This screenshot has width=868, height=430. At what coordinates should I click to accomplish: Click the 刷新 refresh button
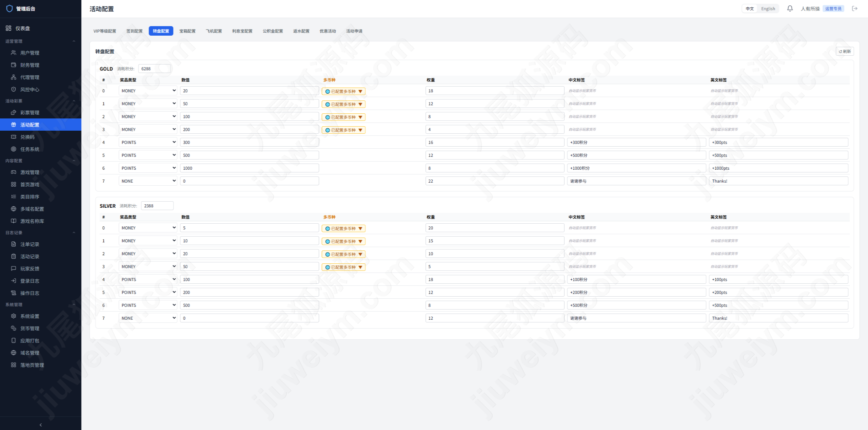845,51
